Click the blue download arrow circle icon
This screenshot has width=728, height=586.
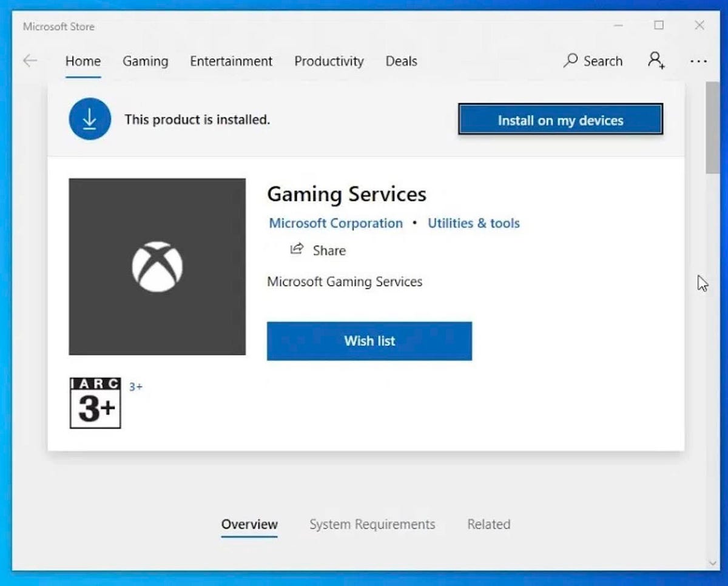point(90,120)
